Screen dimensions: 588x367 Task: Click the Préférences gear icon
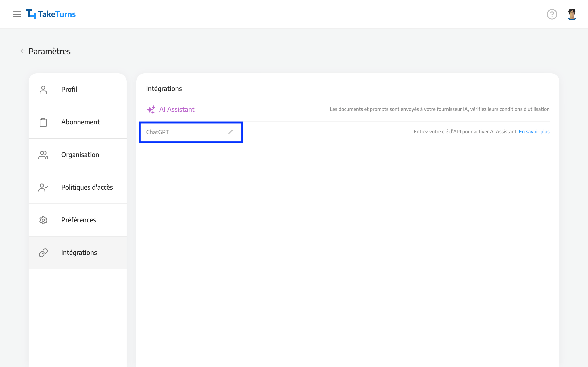[43, 220]
